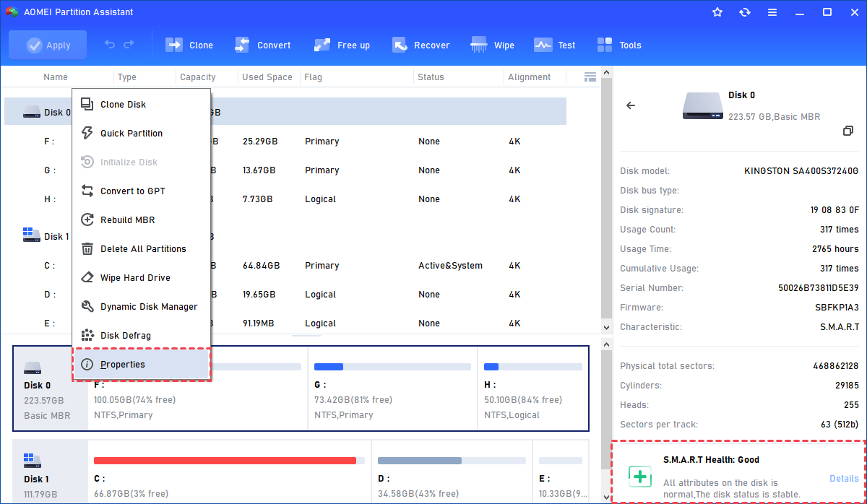Click the back arrow in disk panel
867x504 pixels.
coord(631,105)
